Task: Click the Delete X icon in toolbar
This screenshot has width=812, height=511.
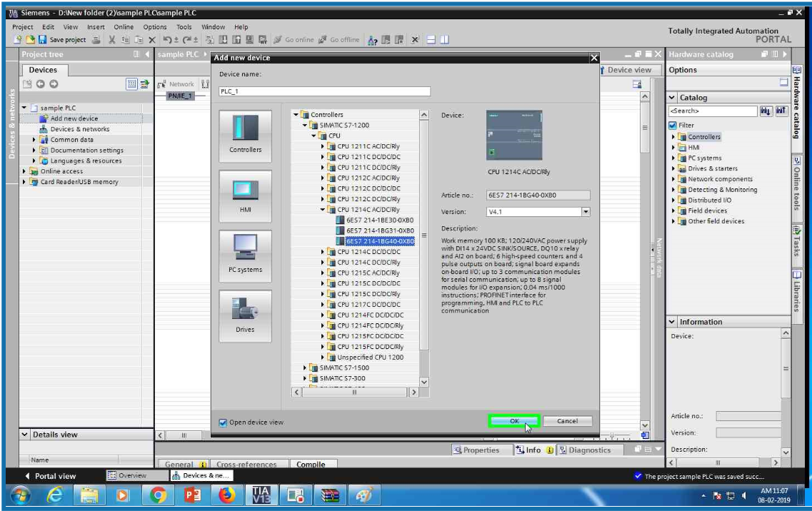Action: pos(151,39)
